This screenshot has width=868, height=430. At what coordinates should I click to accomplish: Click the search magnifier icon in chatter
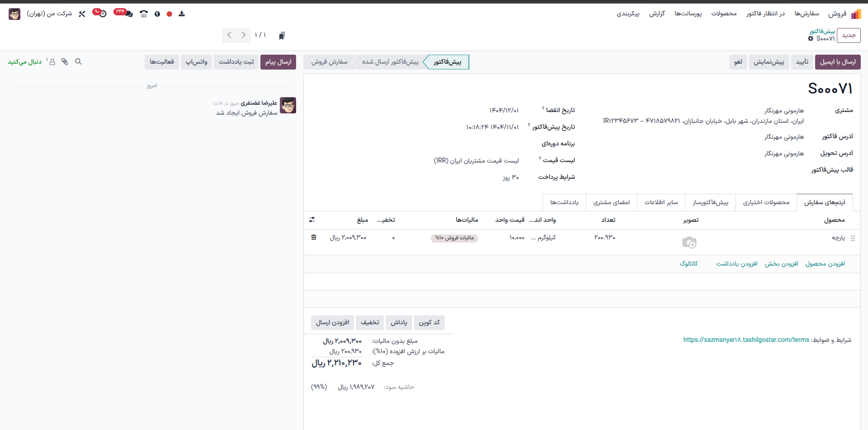78,61
